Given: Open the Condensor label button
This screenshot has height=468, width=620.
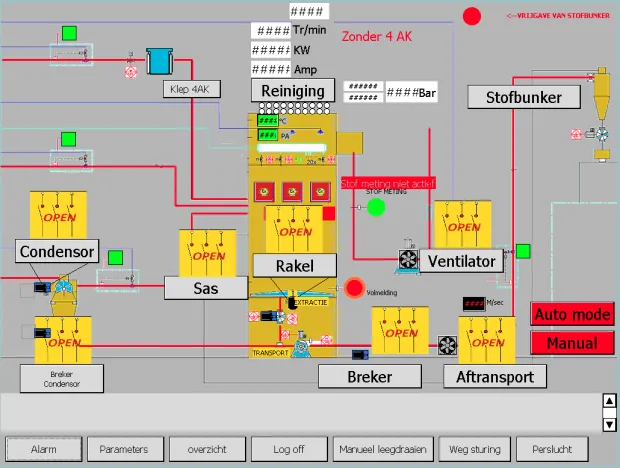Looking at the screenshot, I should [x=57, y=251].
